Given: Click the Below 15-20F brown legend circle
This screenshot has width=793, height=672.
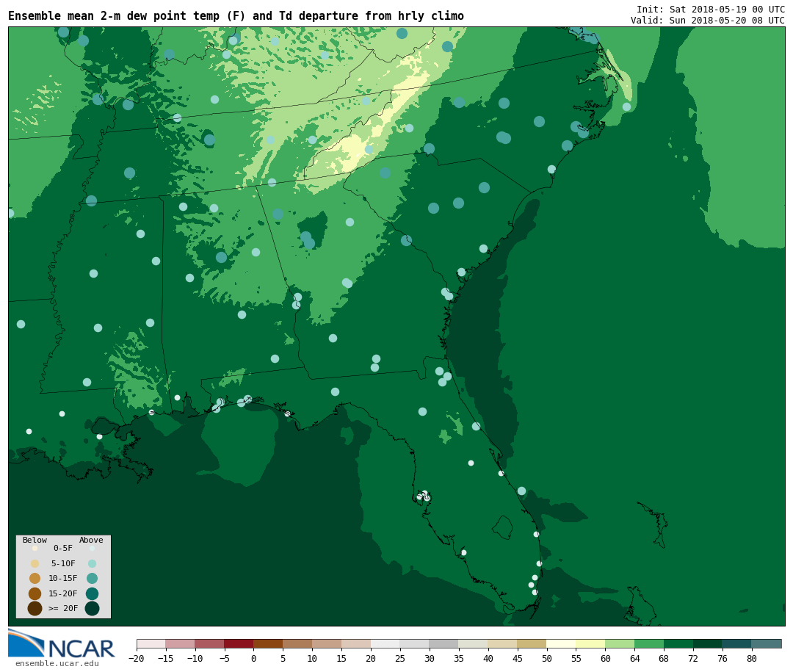Looking at the screenshot, I should click(x=35, y=593).
